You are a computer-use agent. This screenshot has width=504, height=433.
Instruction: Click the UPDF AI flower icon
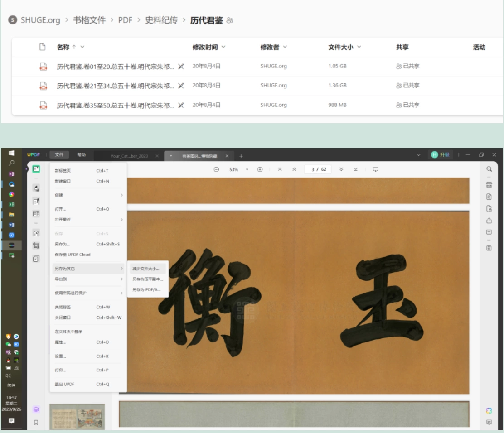tap(489, 410)
